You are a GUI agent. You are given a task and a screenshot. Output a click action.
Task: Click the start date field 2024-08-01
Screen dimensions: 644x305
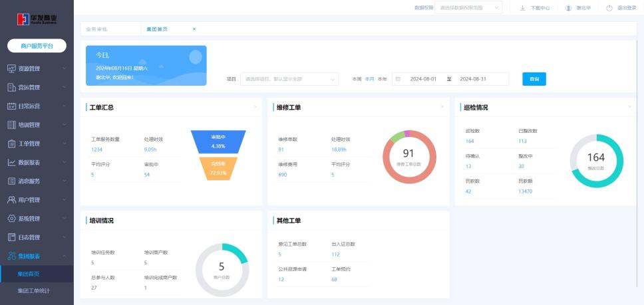coord(423,79)
